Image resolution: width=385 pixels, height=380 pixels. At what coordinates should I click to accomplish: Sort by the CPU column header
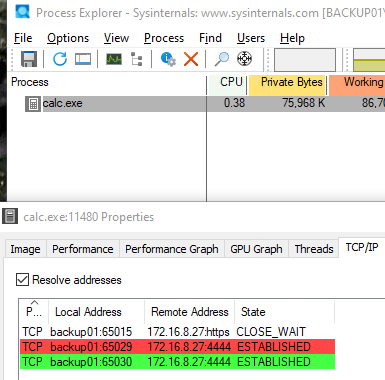coord(227,82)
